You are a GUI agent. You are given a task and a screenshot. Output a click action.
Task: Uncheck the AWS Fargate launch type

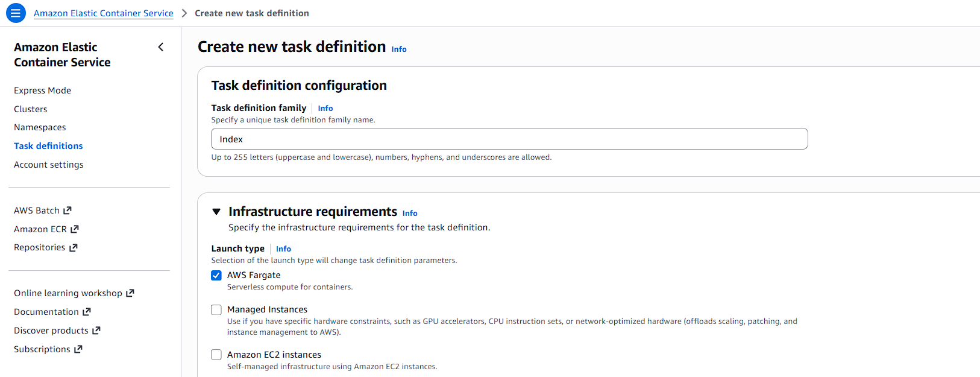coord(216,276)
